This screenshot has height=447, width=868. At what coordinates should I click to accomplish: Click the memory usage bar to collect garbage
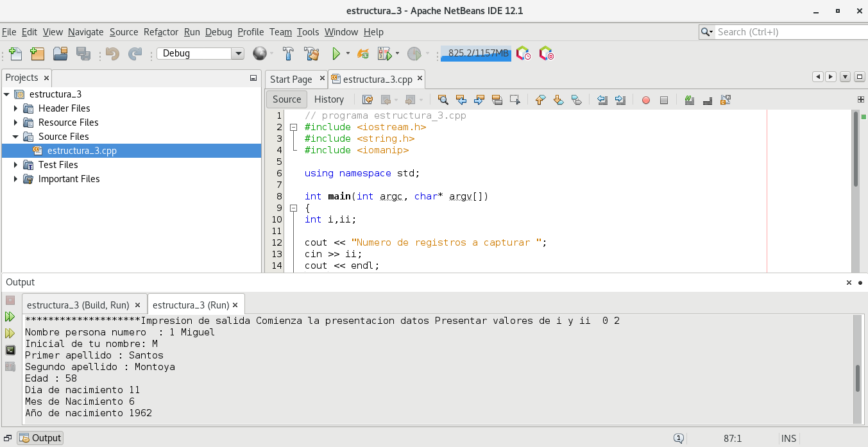point(475,53)
